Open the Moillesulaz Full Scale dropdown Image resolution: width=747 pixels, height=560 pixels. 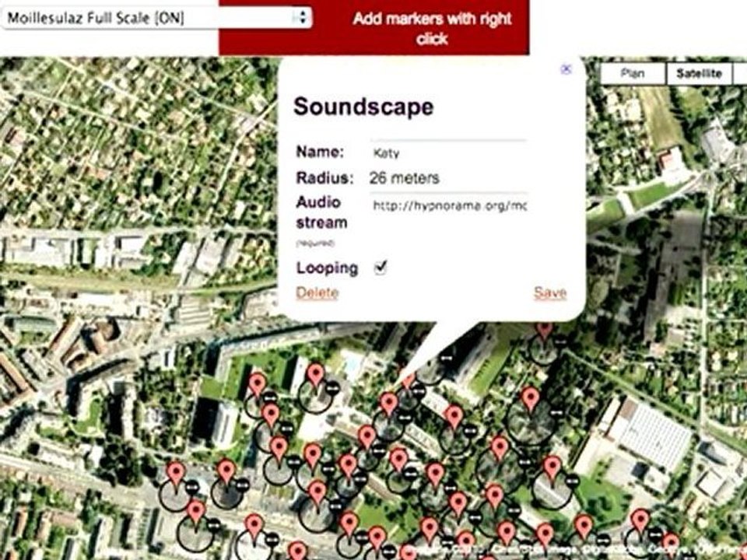click(156, 18)
